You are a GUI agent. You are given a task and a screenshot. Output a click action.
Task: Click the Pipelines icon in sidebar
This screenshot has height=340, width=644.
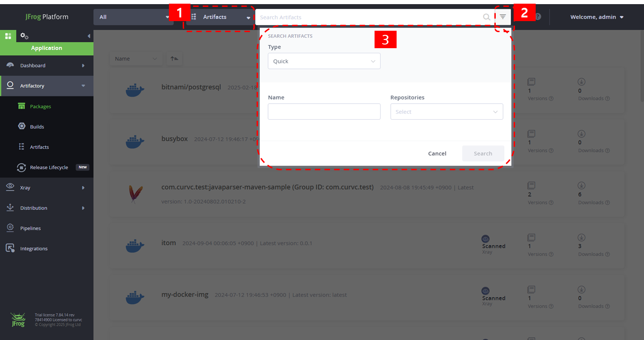pos(10,228)
